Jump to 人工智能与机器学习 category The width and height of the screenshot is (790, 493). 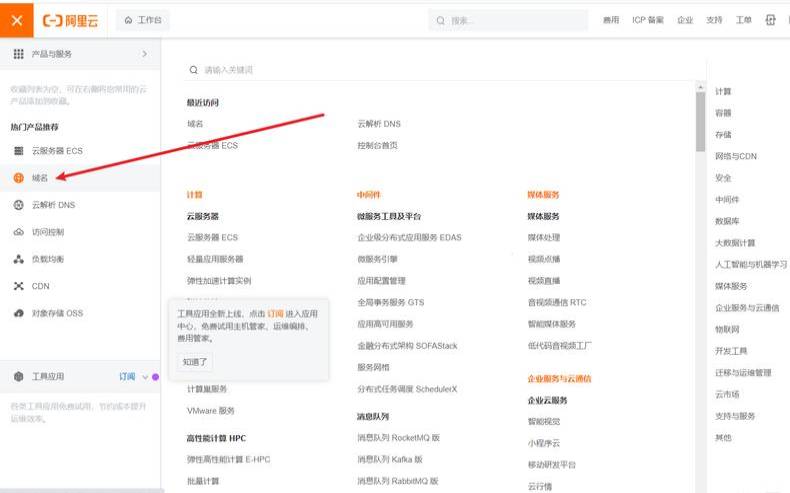pos(751,264)
